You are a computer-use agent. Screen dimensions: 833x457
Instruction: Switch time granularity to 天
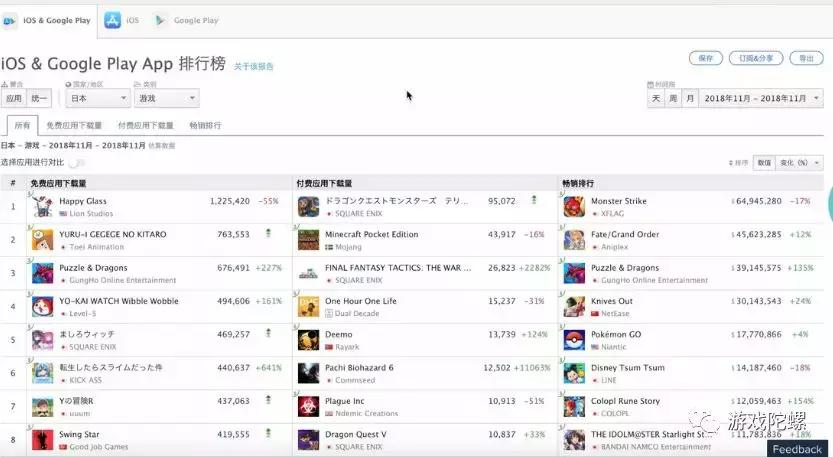tap(656, 98)
